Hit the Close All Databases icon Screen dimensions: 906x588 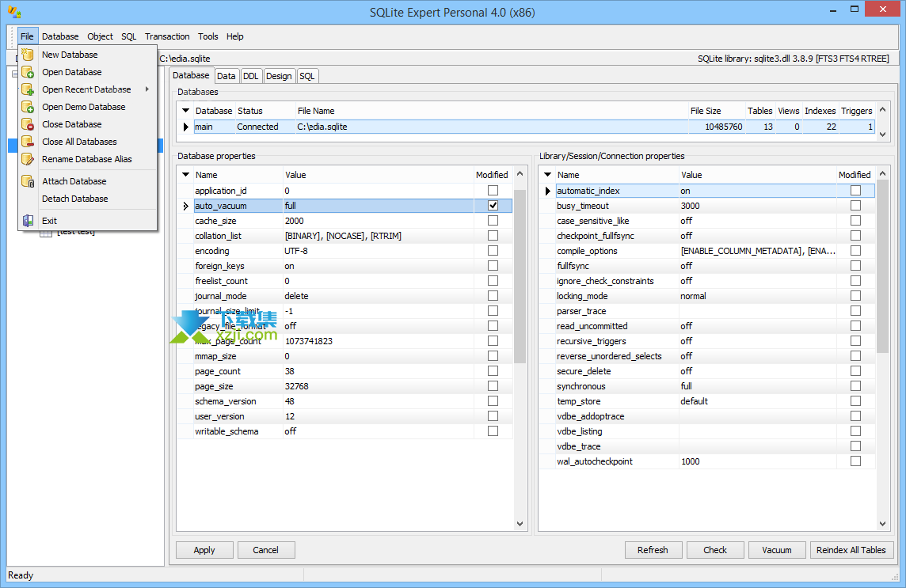coord(27,142)
